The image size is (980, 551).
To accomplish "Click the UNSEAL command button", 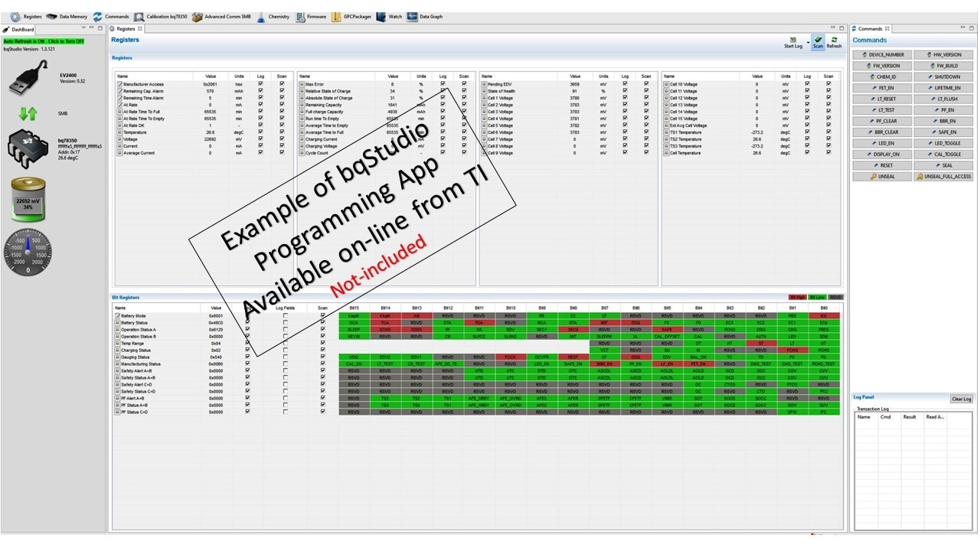I will (x=883, y=176).
